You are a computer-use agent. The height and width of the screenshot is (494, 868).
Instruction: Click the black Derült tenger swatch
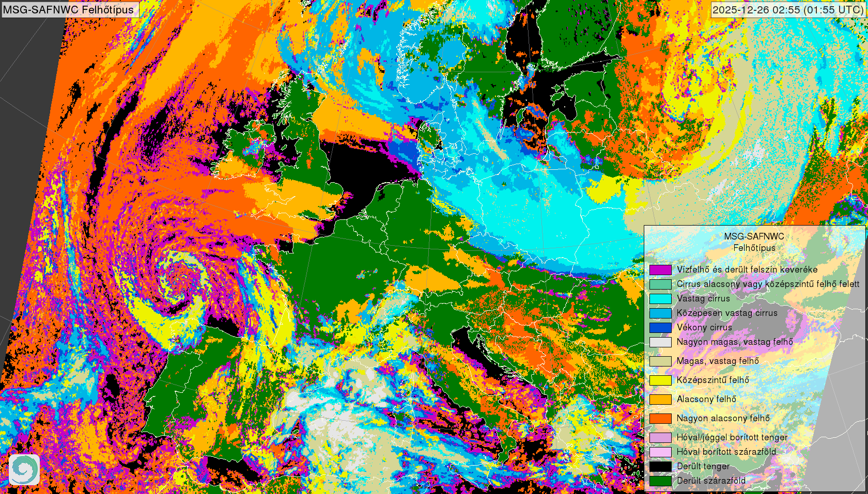pos(660,466)
